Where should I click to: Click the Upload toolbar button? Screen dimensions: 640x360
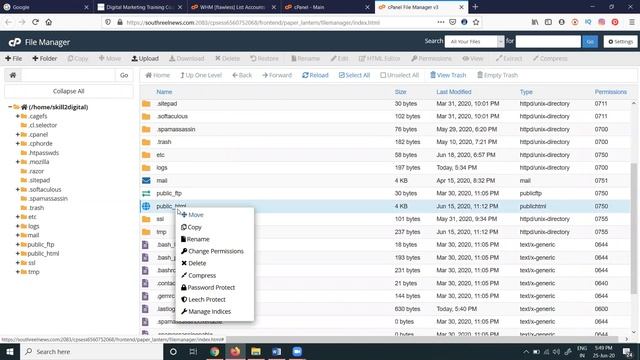tap(145, 58)
